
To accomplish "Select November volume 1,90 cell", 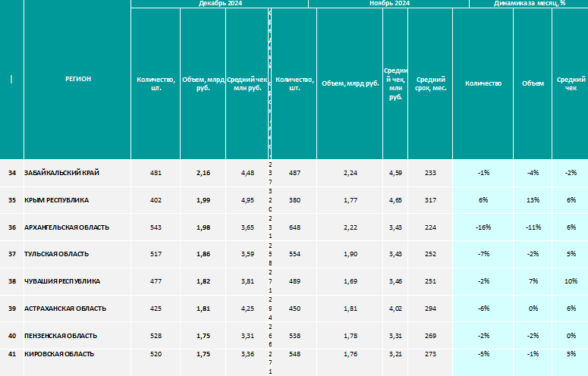I will click(350, 254).
